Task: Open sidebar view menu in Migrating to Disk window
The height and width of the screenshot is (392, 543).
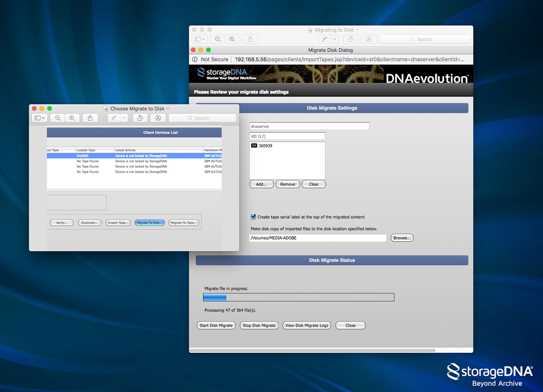Action: tap(200, 39)
